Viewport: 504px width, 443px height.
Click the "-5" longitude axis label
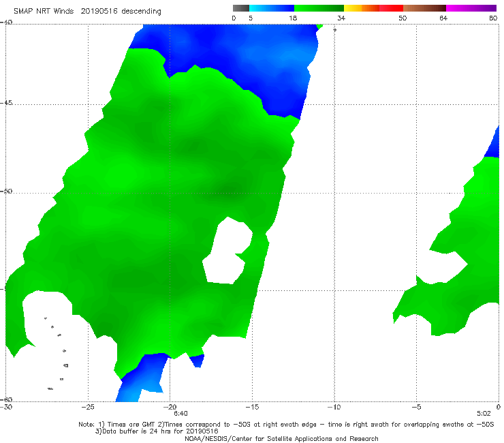416,407
